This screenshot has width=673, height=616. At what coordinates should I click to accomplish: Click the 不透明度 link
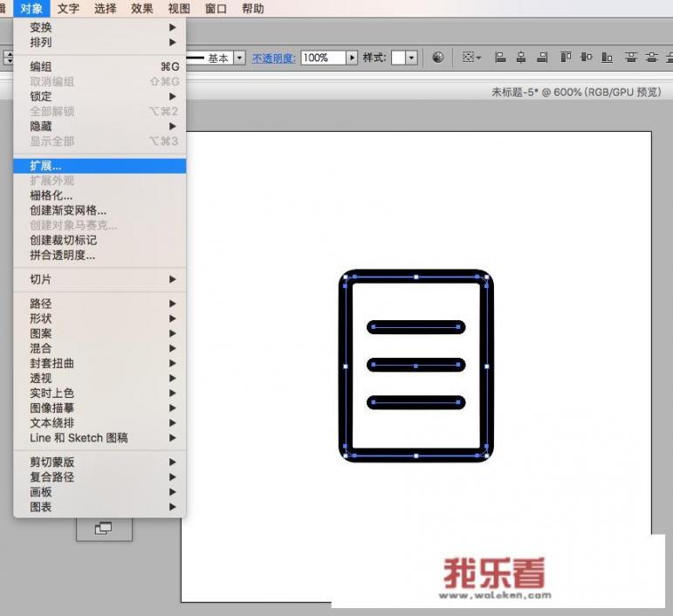coord(273,58)
